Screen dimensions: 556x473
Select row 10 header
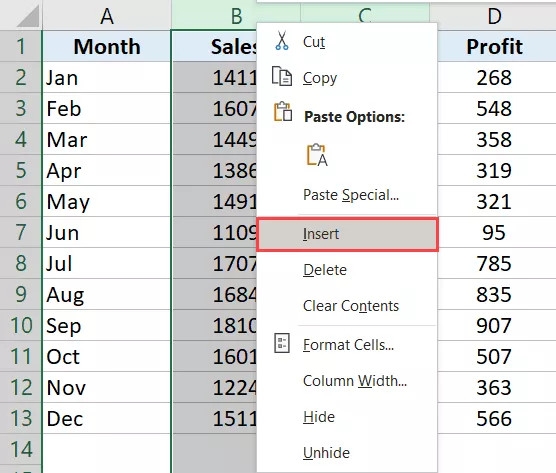pos(21,325)
